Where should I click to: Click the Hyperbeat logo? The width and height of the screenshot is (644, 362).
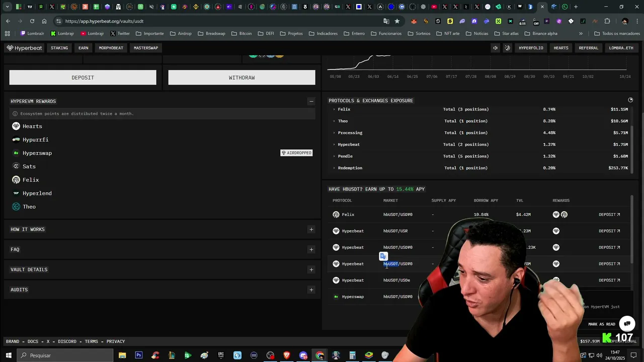pos(24,48)
